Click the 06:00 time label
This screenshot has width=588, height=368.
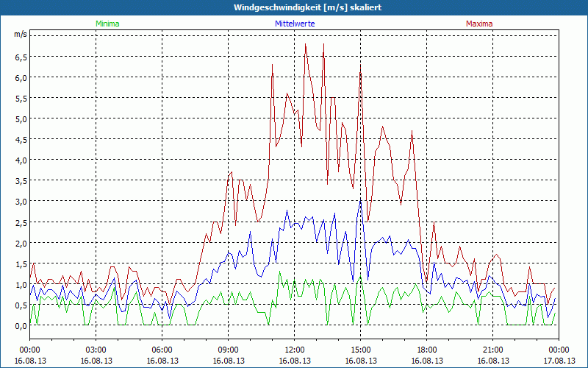click(x=162, y=350)
